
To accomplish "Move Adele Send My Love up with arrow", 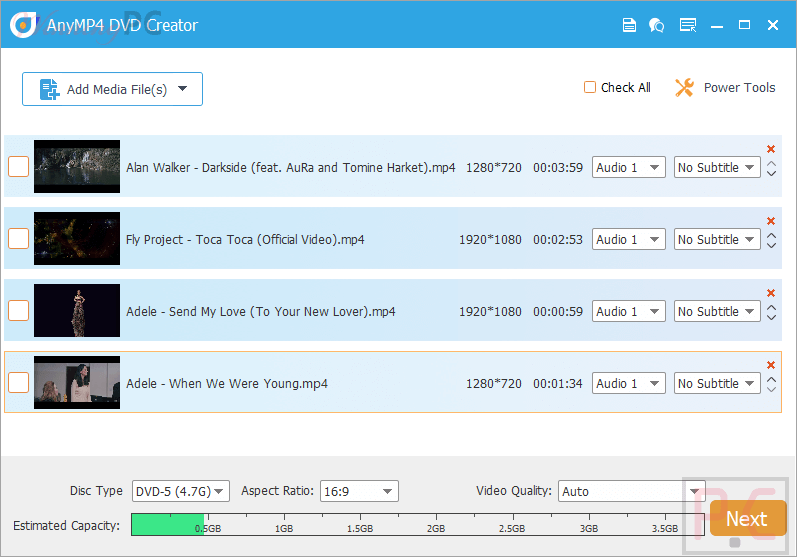I will tap(771, 307).
